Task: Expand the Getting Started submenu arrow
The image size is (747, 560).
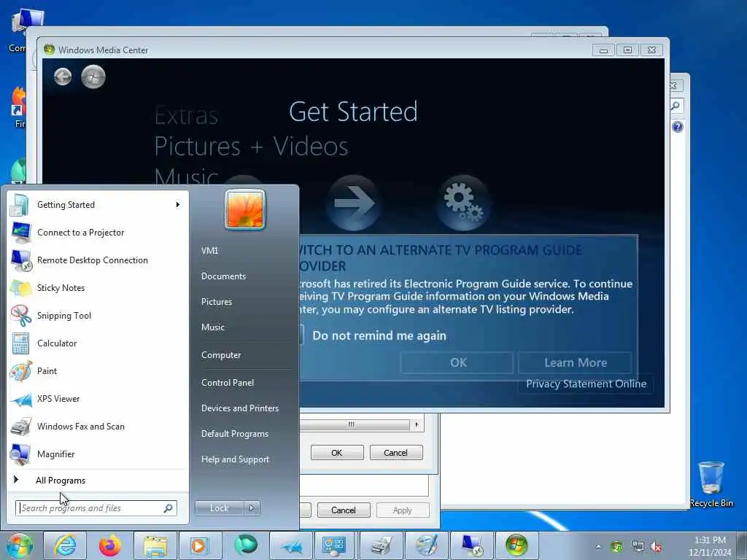Action: click(178, 205)
